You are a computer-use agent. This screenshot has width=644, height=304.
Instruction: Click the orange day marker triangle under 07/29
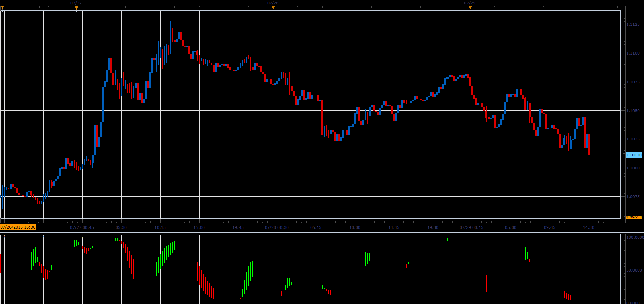(470, 8)
